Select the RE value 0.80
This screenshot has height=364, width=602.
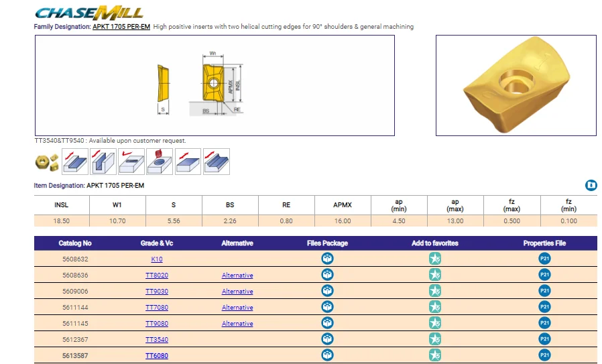pyautogui.click(x=286, y=221)
